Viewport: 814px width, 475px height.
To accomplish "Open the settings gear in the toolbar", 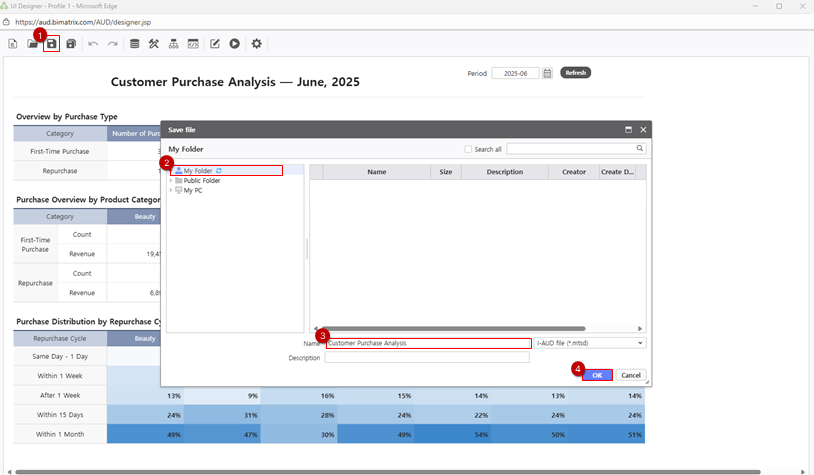I will (257, 44).
